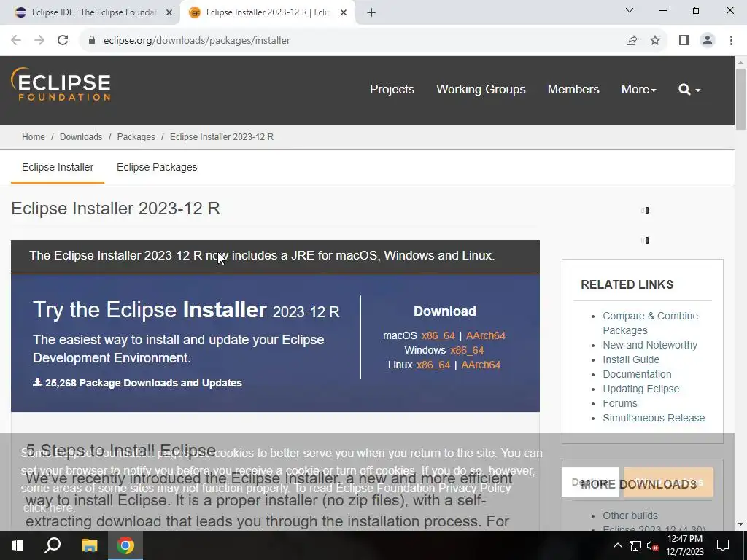747x560 pixels.
Task: Click the address bar URL field
Action: (352, 41)
